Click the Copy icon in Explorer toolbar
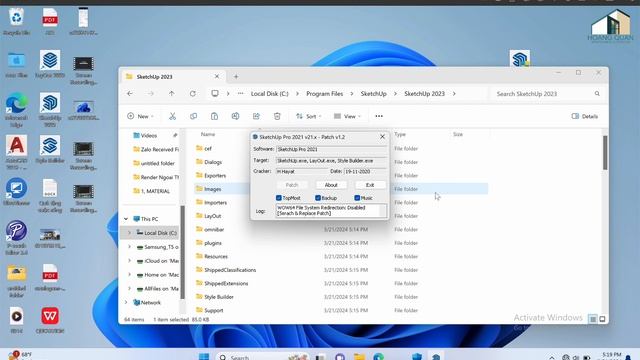The height and width of the screenshot is (360, 640). tap(193, 116)
